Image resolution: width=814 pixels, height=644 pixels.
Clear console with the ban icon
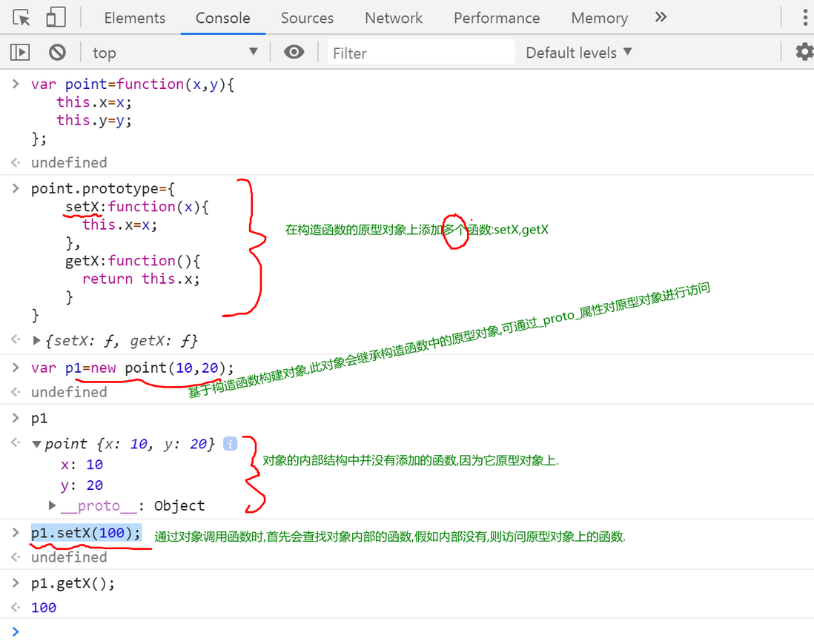point(57,53)
